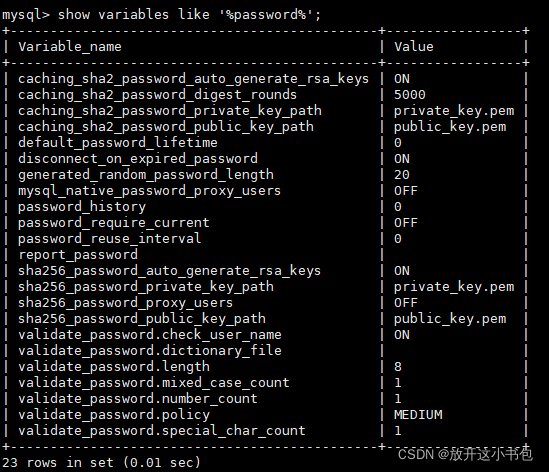The width and height of the screenshot is (549, 472).
Task: Click the password_history variable name
Action: pyautogui.click(x=82, y=207)
